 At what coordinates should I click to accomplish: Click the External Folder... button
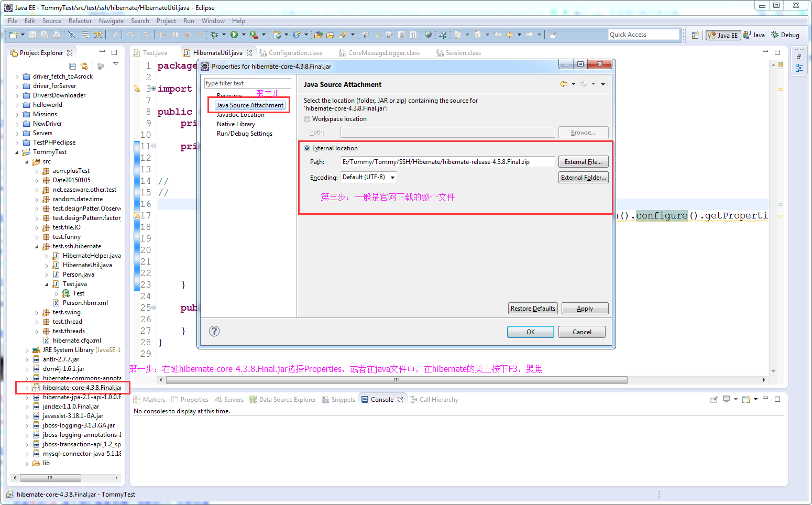[583, 178]
